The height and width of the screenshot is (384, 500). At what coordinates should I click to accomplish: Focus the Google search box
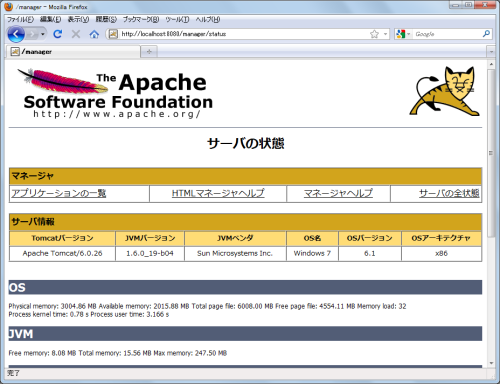tap(447, 34)
